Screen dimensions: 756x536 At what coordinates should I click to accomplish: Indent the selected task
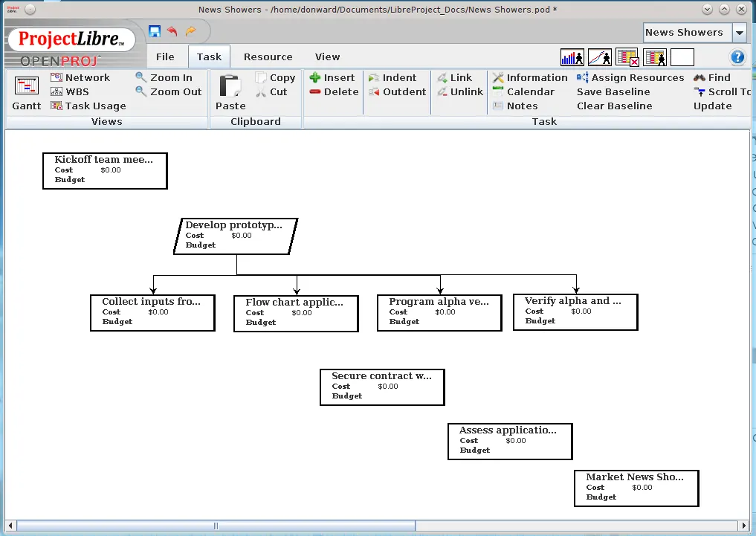click(x=392, y=77)
